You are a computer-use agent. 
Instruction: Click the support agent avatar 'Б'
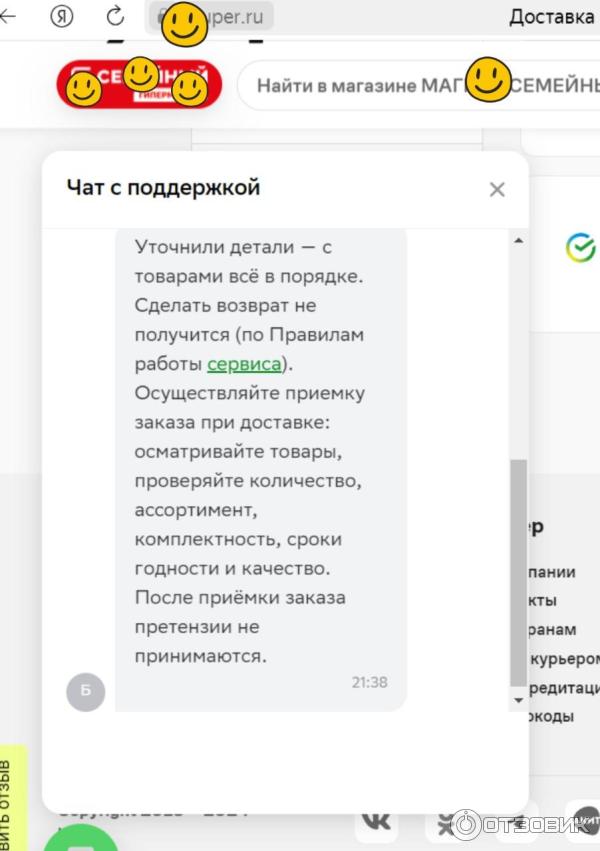tap(85, 691)
